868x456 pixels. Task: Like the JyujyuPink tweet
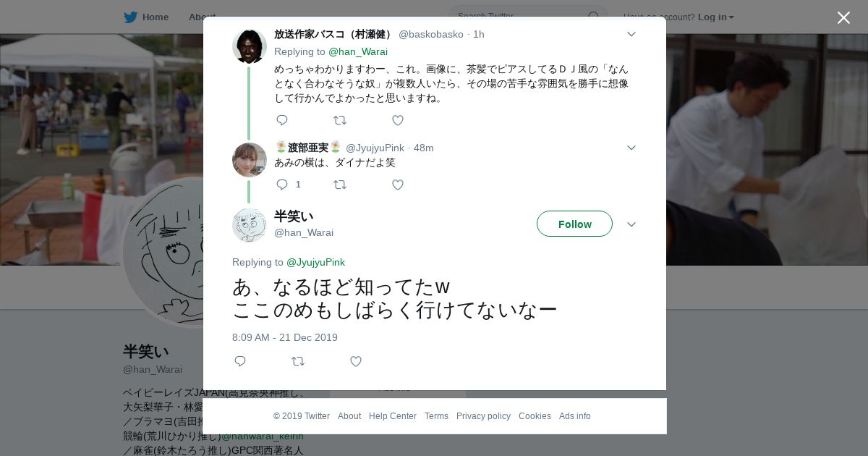(398, 185)
